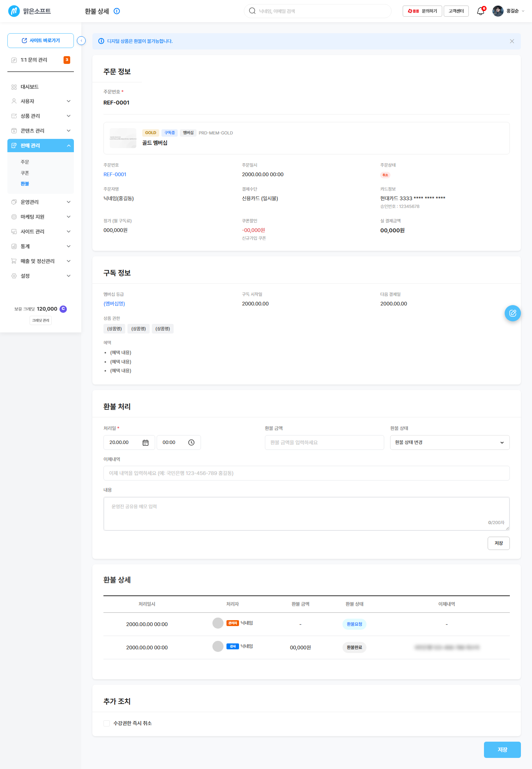Viewport: 532px width, 769px height.
Task: Open the clock time picker icon
Action: point(191,442)
